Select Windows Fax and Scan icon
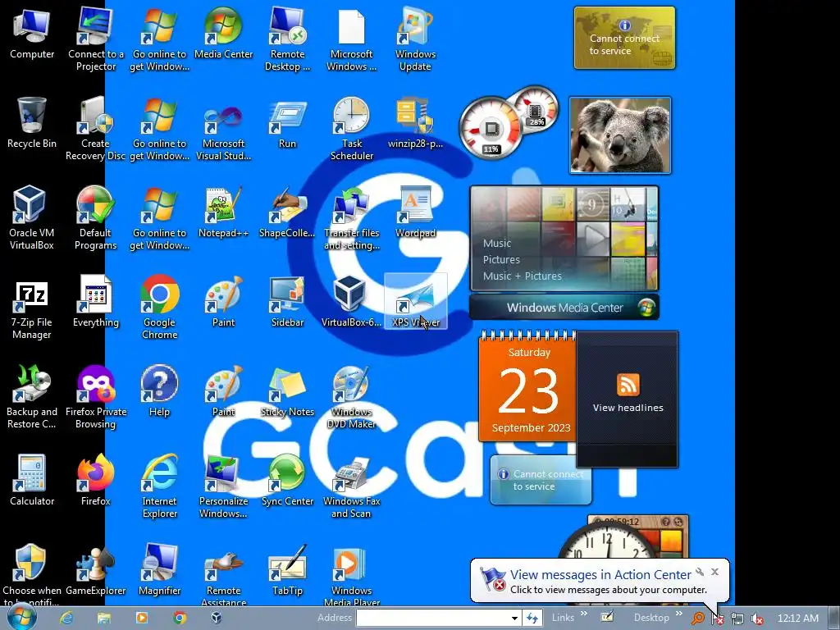This screenshot has height=630, width=840. coord(351,486)
